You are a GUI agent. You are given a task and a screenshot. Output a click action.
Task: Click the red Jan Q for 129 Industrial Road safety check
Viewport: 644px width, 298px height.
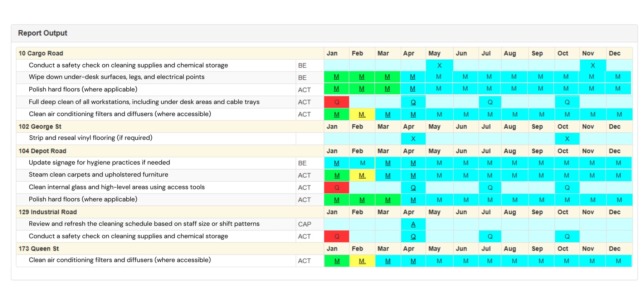click(337, 237)
